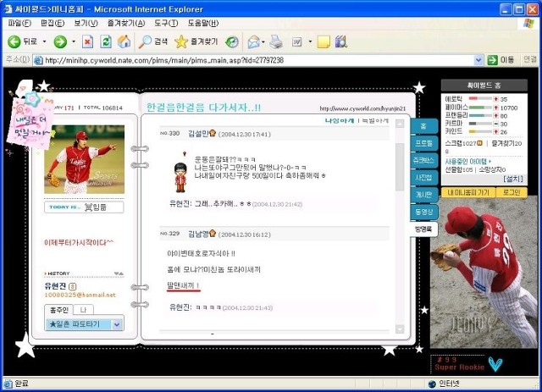The width and height of the screenshot is (542, 392).
Task: Refresh the page with the toolbar icon
Action: click(x=105, y=41)
